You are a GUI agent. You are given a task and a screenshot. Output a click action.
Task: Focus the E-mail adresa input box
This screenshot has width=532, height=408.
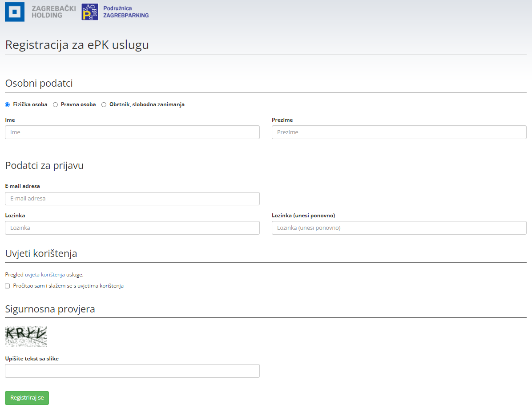[x=132, y=199]
